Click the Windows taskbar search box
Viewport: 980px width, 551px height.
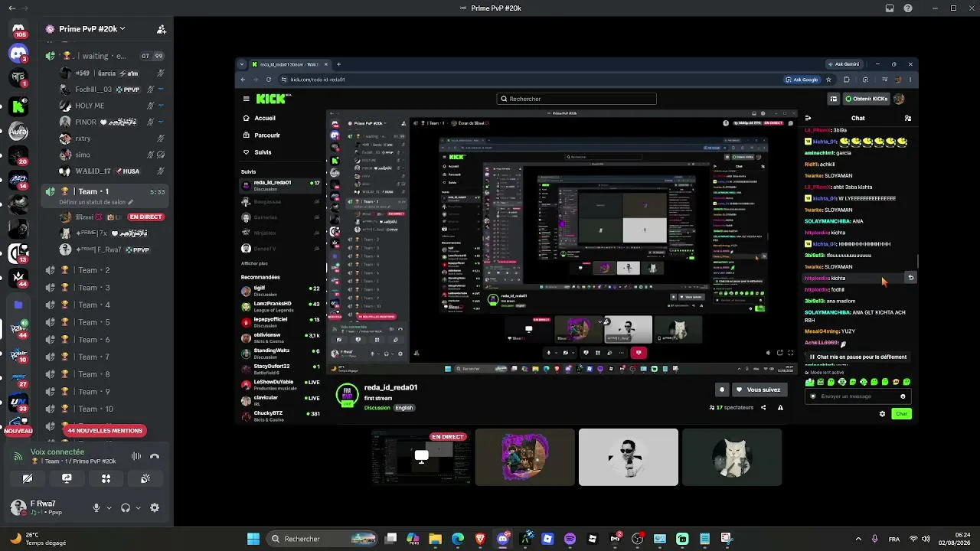coord(322,539)
